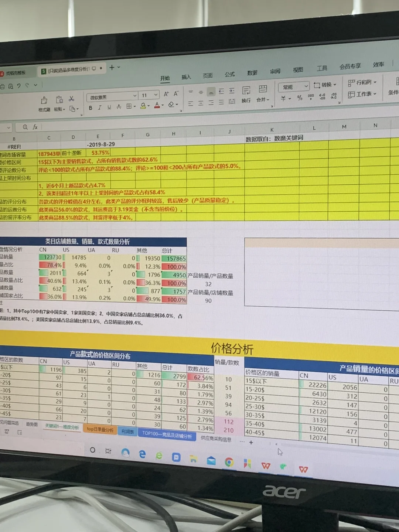
Task: Open Edge browser from the taskbar
Action: [x=142, y=454]
